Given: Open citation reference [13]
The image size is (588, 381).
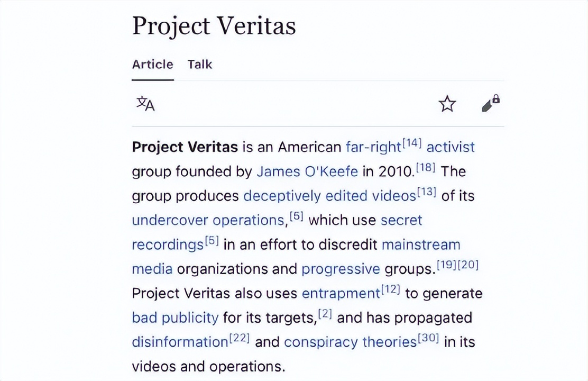Looking at the screenshot, I should pyautogui.click(x=426, y=192).
